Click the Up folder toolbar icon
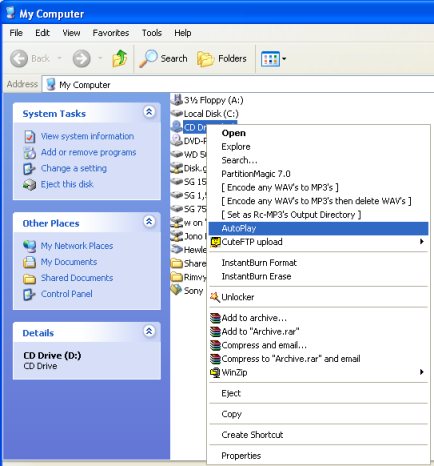The image size is (434, 466). click(119, 59)
